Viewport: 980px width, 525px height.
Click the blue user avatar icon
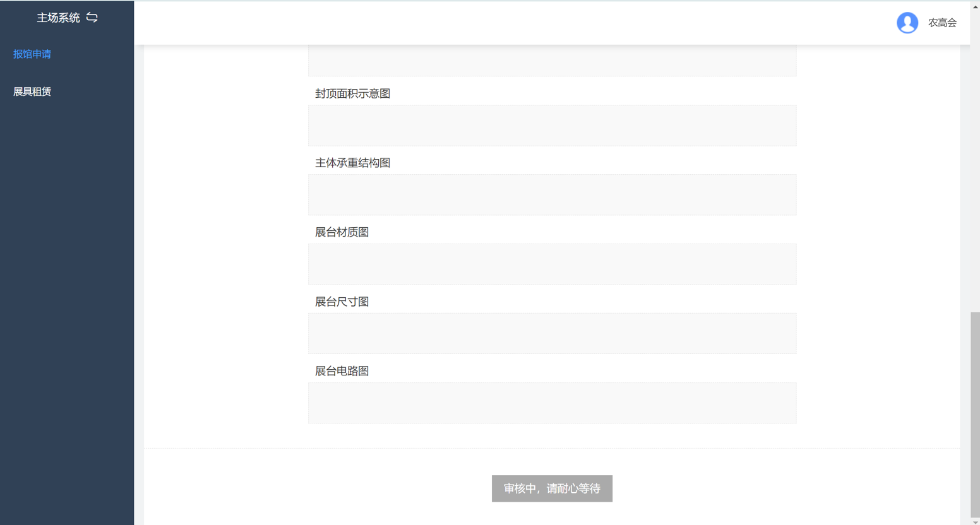(x=907, y=23)
